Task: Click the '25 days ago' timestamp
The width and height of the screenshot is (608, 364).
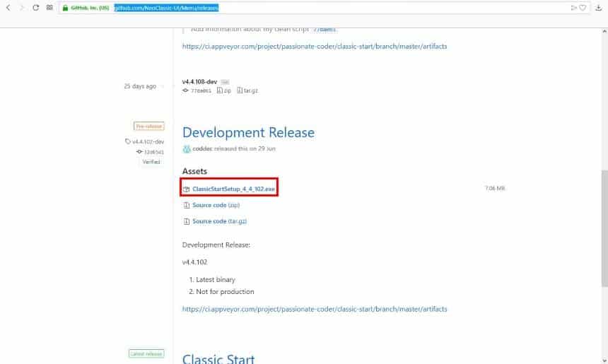Action: pyautogui.click(x=140, y=86)
